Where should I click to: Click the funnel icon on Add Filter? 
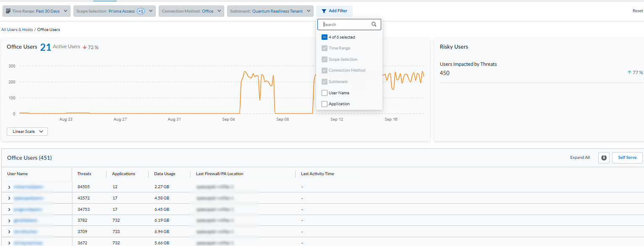pos(324,11)
